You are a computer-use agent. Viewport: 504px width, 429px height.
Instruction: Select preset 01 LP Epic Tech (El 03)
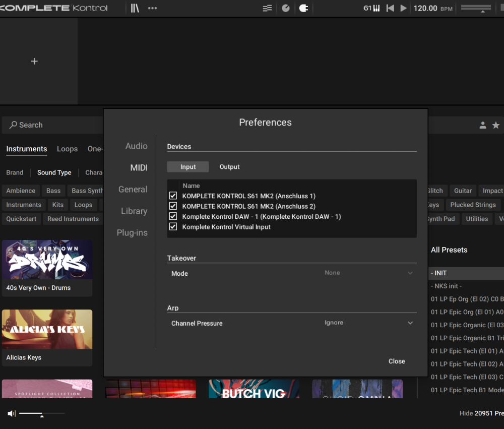pyautogui.click(x=466, y=377)
